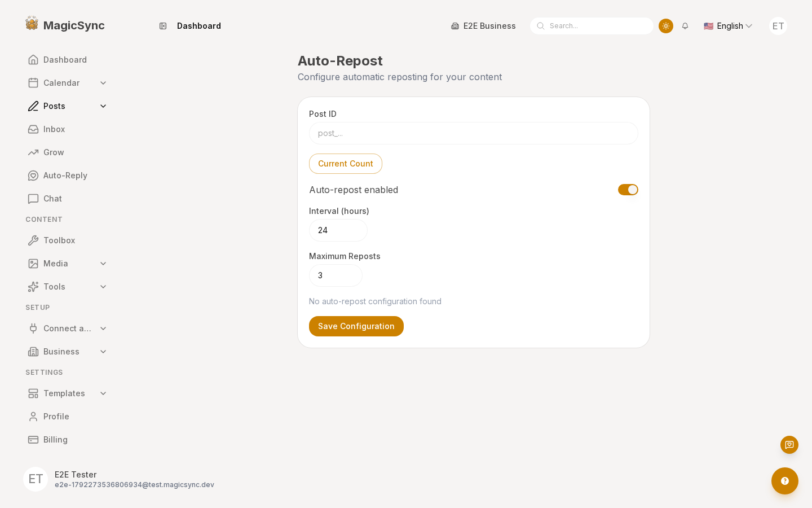
Task: Focus the top Search field
Action: coord(592,26)
